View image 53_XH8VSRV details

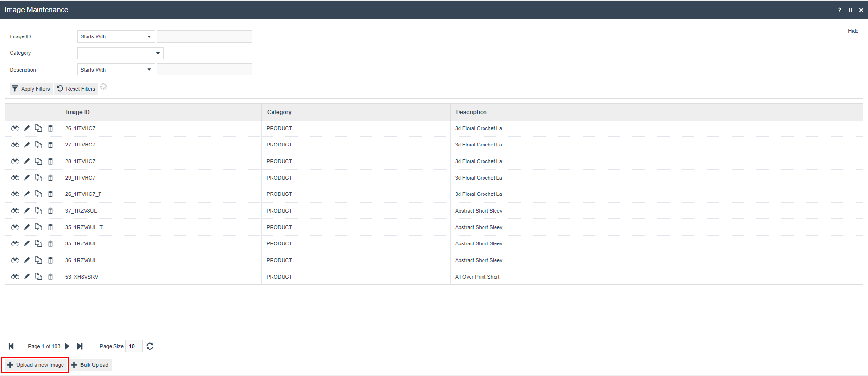click(15, 277)
